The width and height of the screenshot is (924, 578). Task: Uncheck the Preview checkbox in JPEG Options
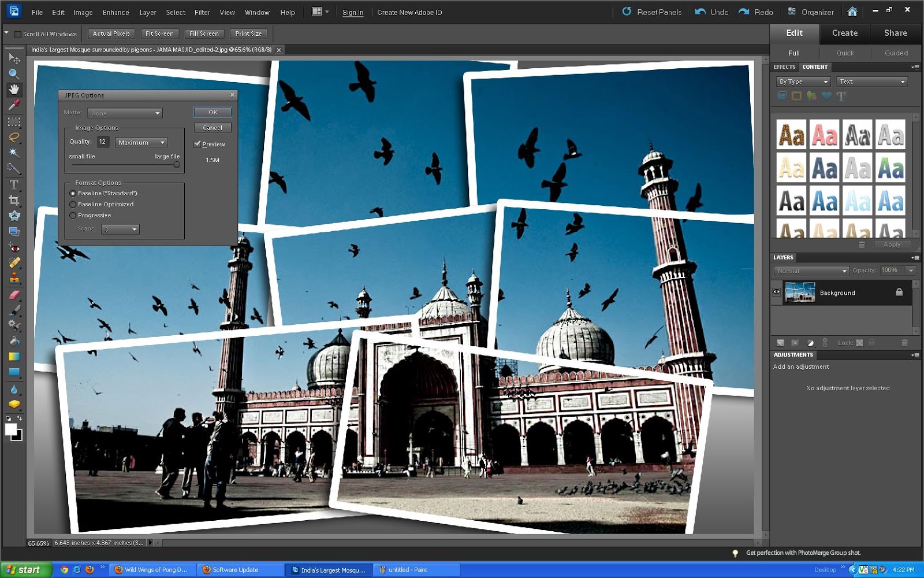coord(197,144)
